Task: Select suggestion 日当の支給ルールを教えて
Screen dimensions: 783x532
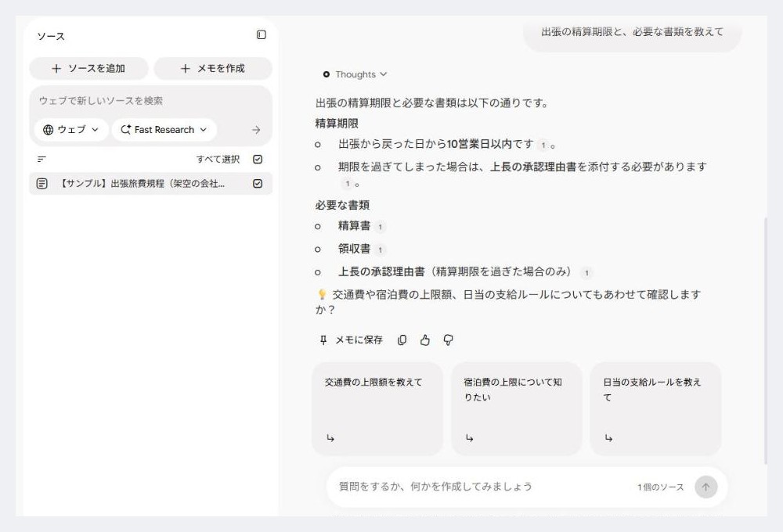Action: [655, 408]
